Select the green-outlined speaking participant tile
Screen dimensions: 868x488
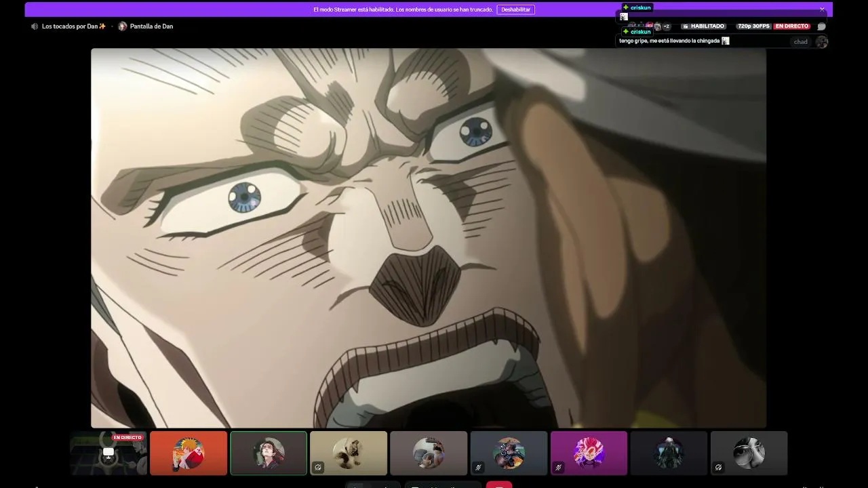tap(269, 453)
